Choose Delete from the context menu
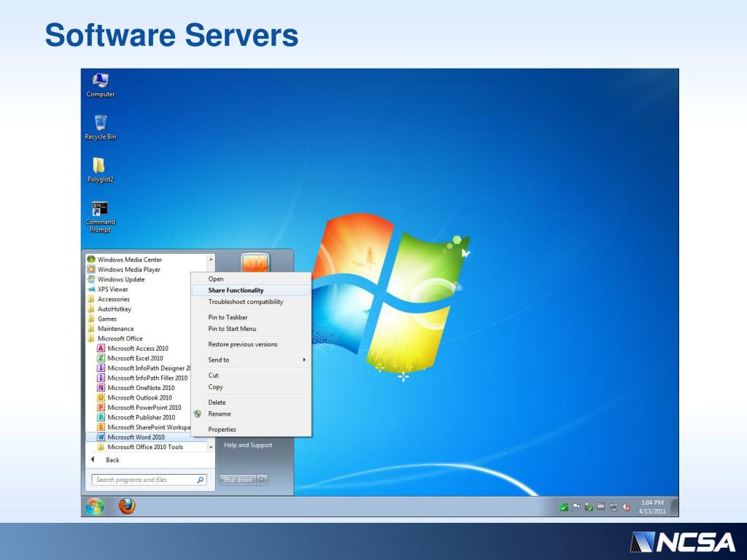 251,402
